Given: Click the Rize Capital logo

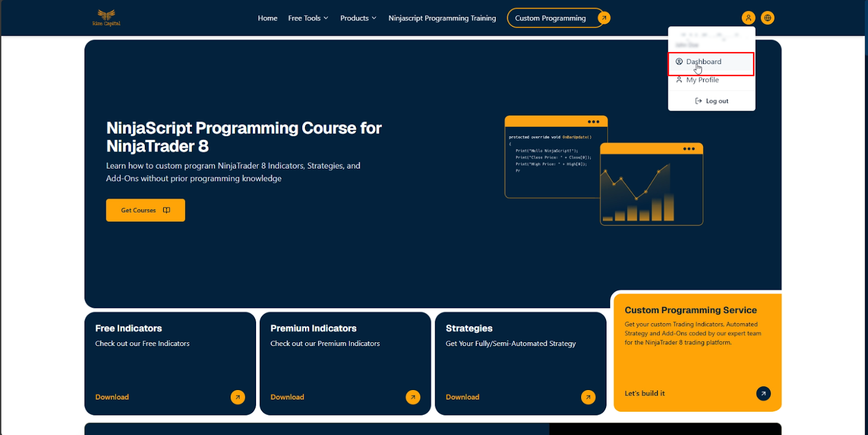Looking at the screenshot, I should pyautogui.click(x=106, y=17).
